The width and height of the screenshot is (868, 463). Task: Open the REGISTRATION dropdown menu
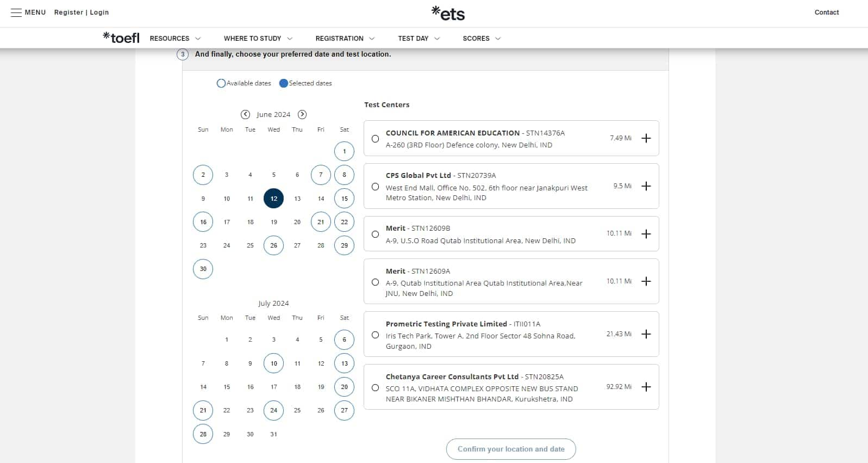pos(345,38)
